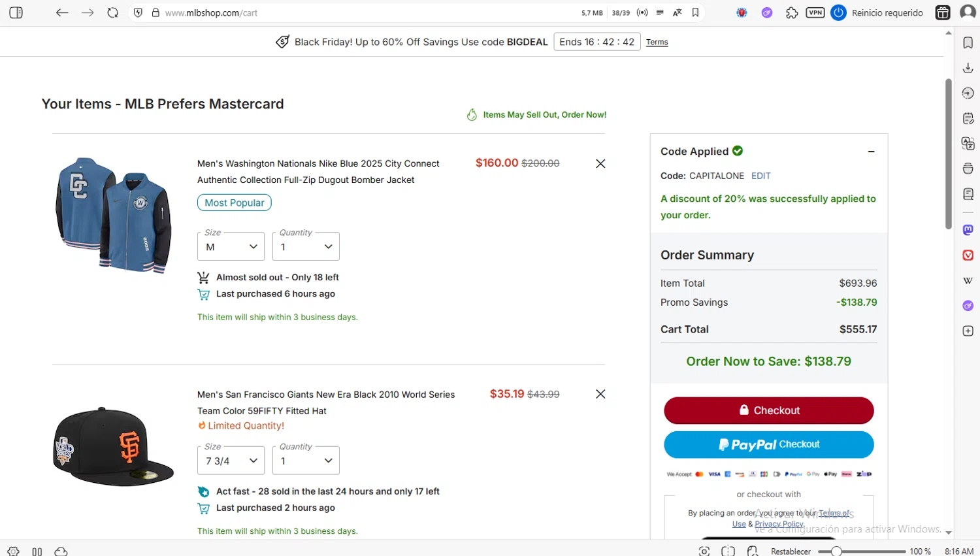This screenshot has width=980, height=556.
Task: Add a new web panel with plus icon
Action: (968, 331)
